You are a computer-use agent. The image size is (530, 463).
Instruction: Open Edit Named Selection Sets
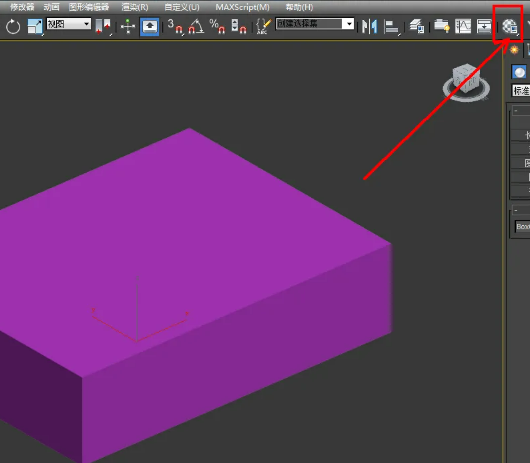click(x=264, y=26)
